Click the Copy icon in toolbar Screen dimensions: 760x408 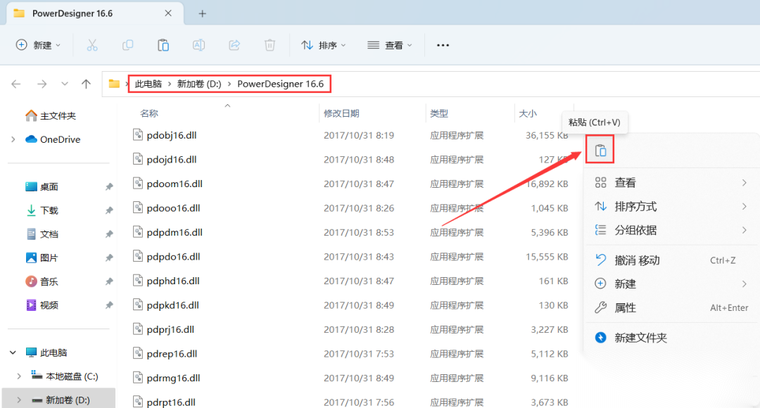pos(127,45)
